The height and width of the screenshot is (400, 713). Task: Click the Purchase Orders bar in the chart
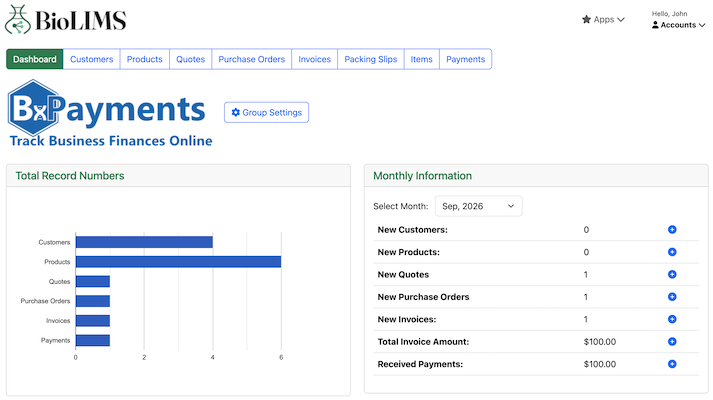pos(93,301)
